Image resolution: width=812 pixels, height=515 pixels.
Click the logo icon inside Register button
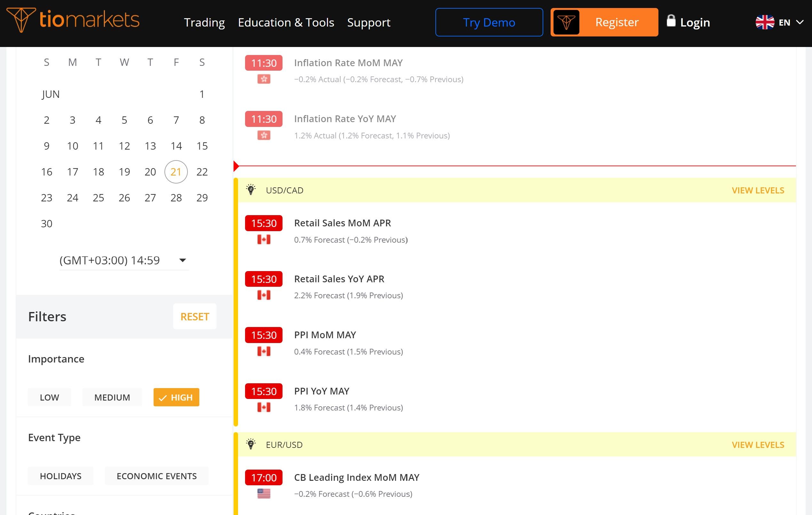click(566, 22)
